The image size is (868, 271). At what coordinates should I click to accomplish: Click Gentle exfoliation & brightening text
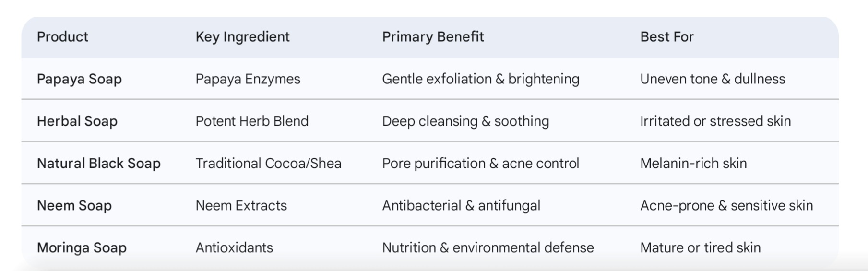pos(480,79)
